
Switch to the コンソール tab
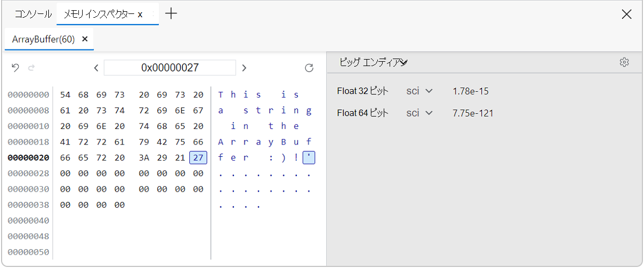tap(33, 14)
